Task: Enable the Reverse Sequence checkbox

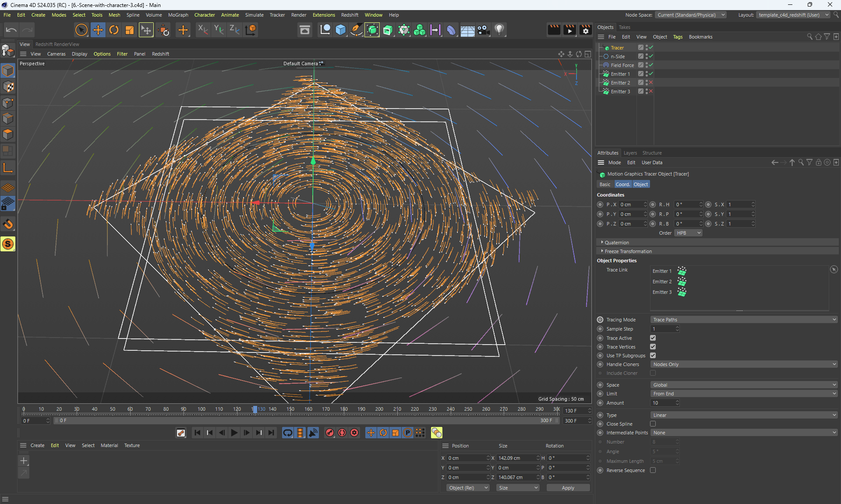Action: 653,470
